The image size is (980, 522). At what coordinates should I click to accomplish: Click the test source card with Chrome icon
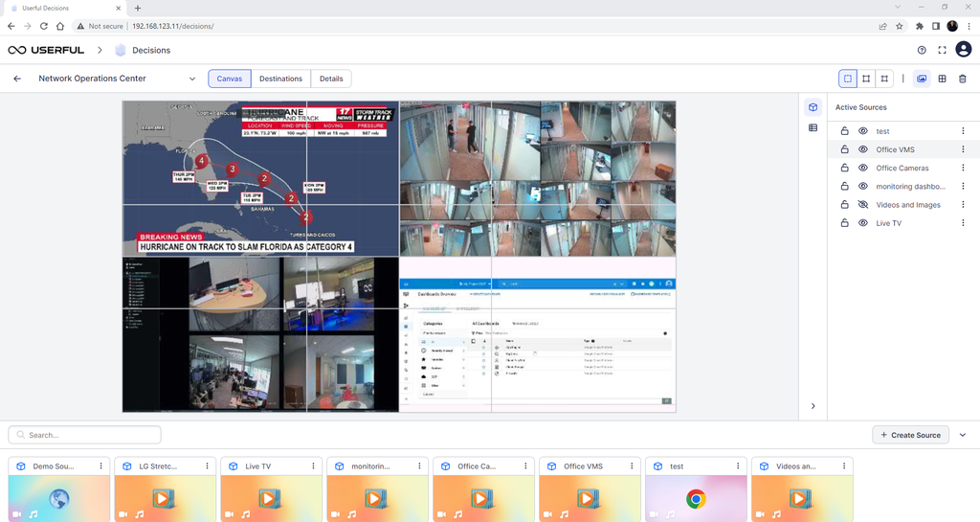click(696, 498)
